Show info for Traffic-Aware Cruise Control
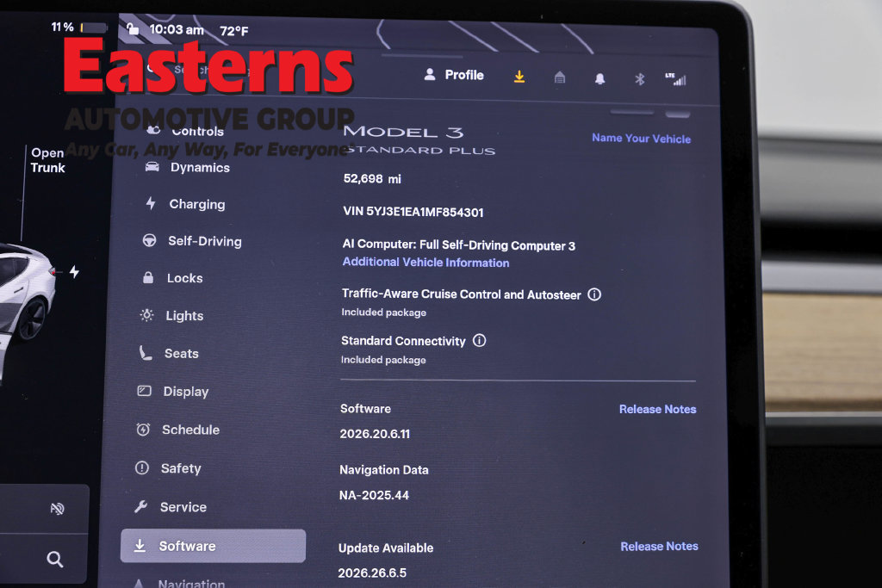882x588 pixels. pos(594,294)
